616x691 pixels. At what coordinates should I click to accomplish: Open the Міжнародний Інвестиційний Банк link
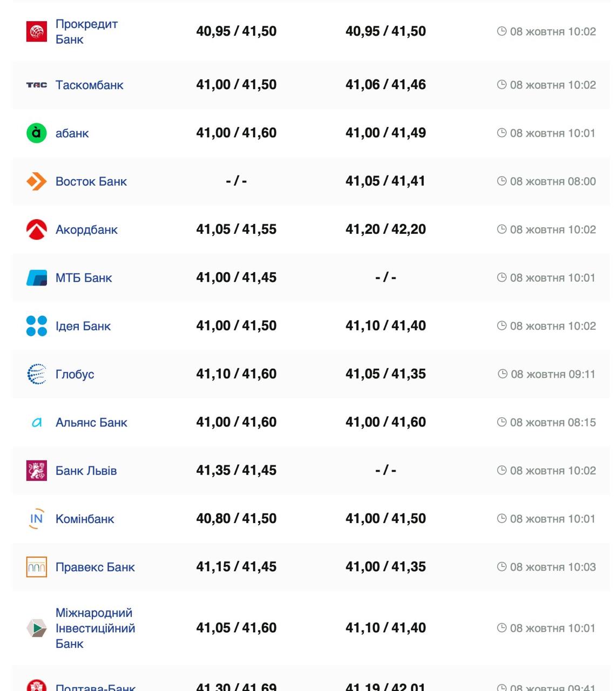[x=95, y=628]
